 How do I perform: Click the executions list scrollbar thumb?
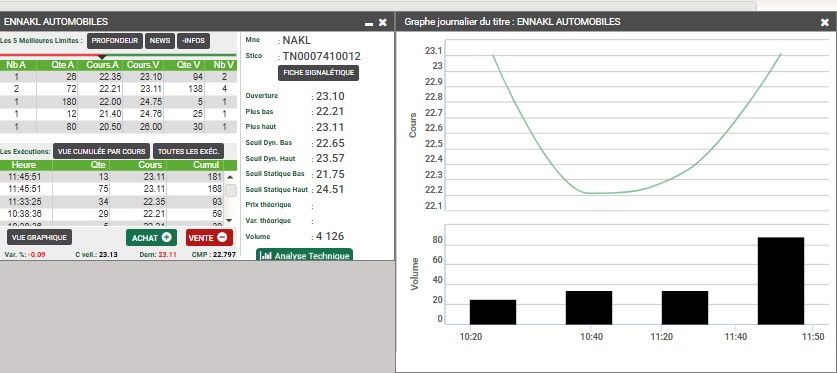231,191
